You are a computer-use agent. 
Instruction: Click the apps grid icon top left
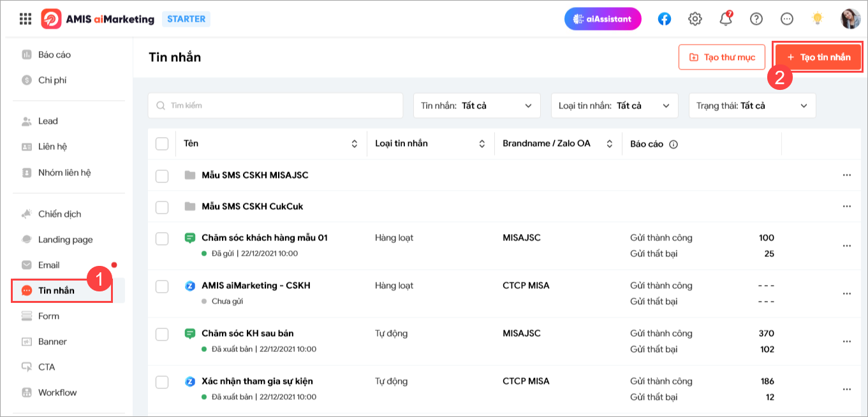[x=25, y=18]
